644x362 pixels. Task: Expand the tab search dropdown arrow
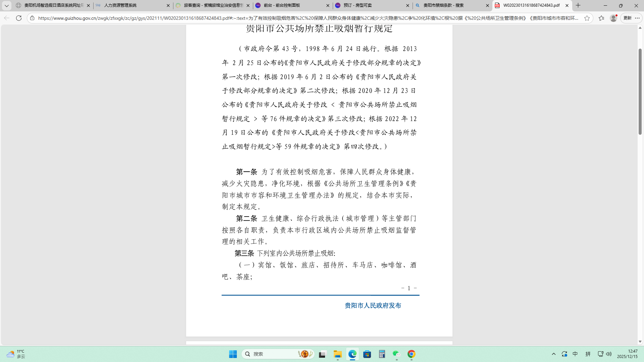(x=6, y=5)
